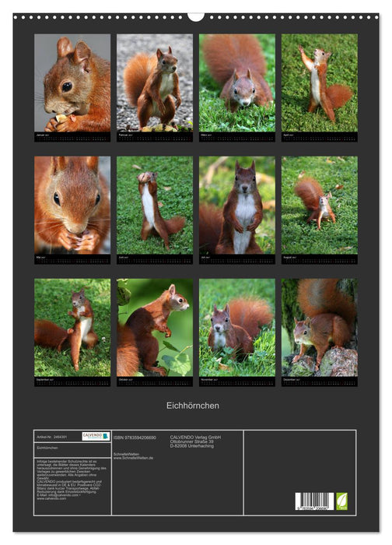Click the CALVENDO logo
Viewport: 392px width, 545px height.
(96, 436)
